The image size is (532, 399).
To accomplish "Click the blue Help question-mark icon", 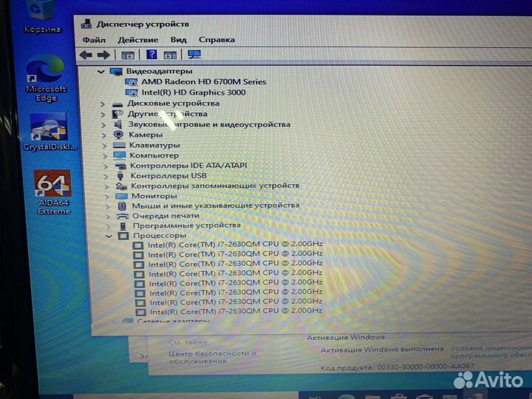I will (151, 54).
